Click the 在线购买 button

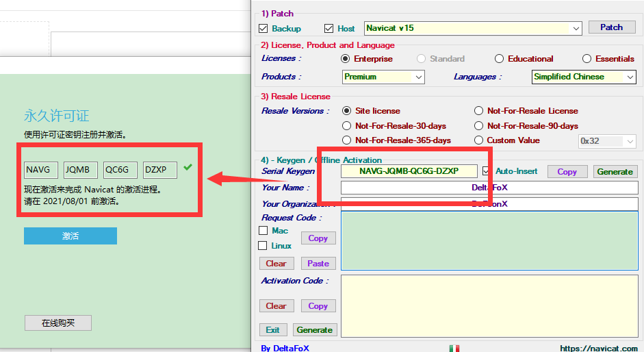coord(58,323)
